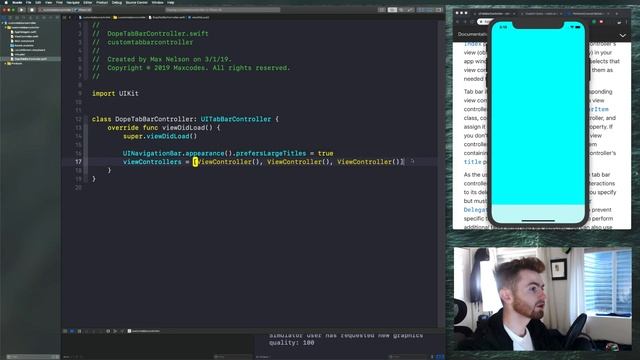Open the browser three-dot menu
640x360 pixels.
point(627,22)
